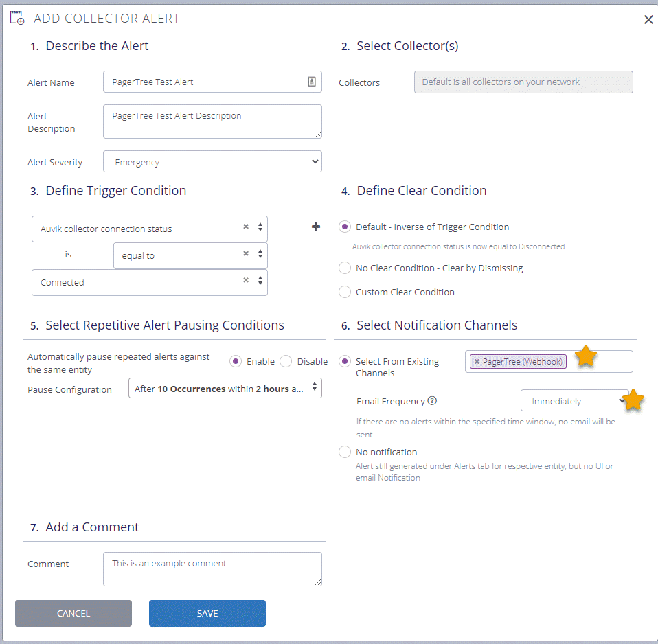Click the Alert Description text area
Image resolution: width=658 pixels, height=644 pixels.
(212, 122)
